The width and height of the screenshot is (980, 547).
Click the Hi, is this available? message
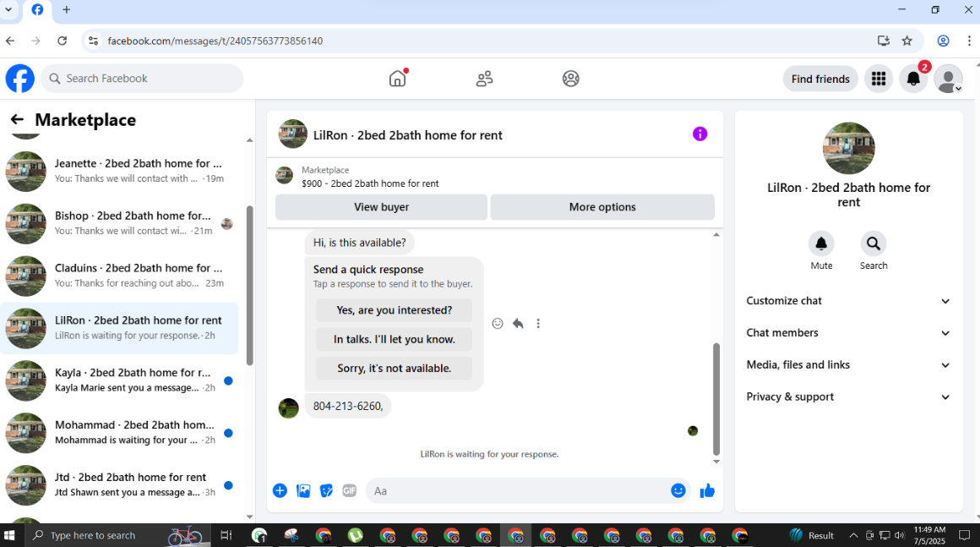coord(359,243)
